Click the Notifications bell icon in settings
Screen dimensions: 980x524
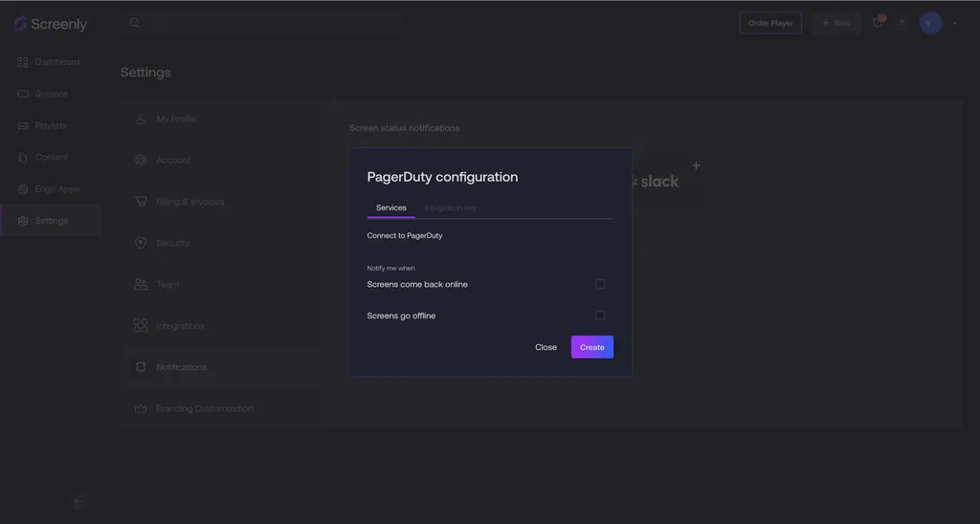coord(141,366)
